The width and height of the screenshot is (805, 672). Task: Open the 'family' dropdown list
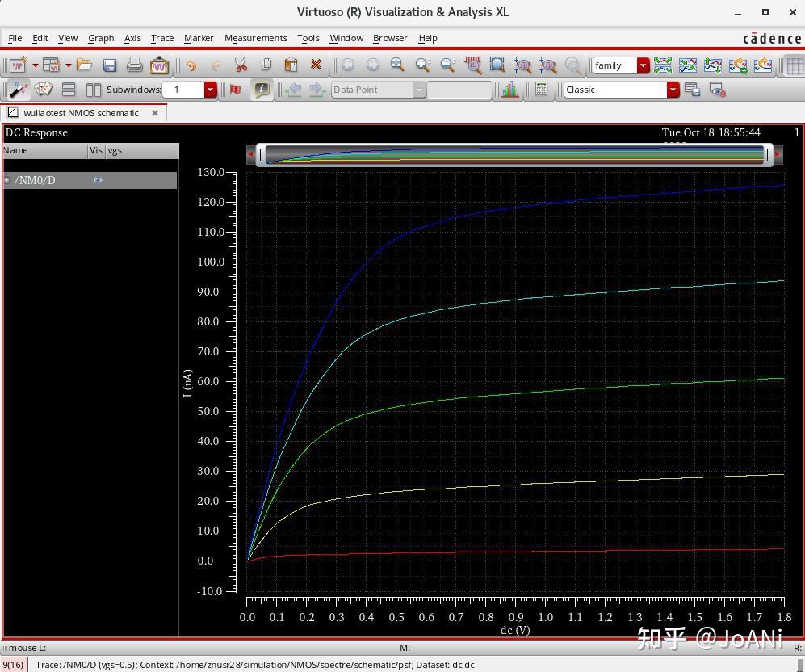(x=643, y=65)
